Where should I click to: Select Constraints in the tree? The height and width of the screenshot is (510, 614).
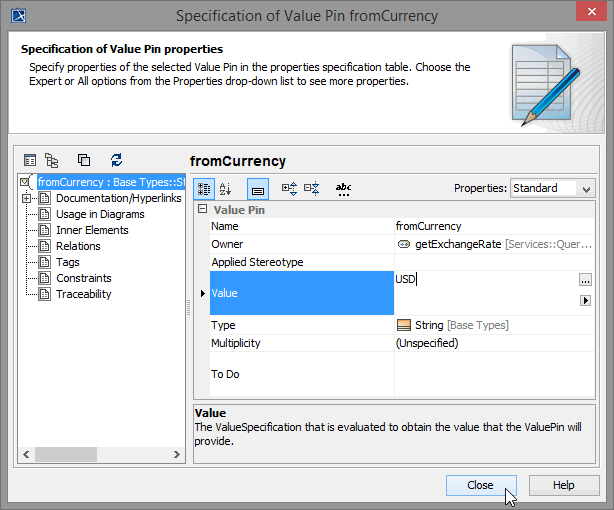84,278
